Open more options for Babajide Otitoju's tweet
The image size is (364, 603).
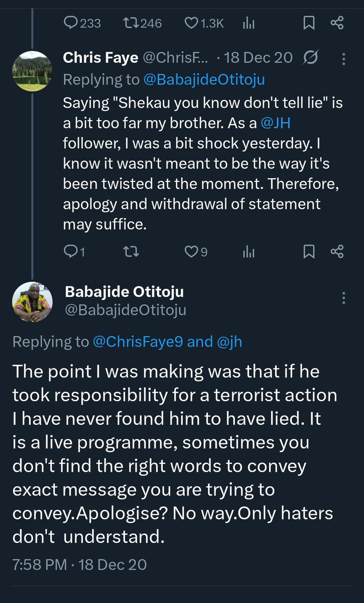pos(344,297)
